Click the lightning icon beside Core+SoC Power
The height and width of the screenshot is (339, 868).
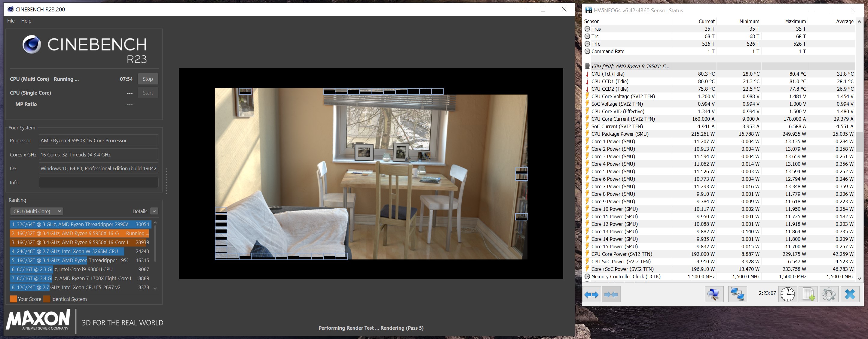click(587, 269)
